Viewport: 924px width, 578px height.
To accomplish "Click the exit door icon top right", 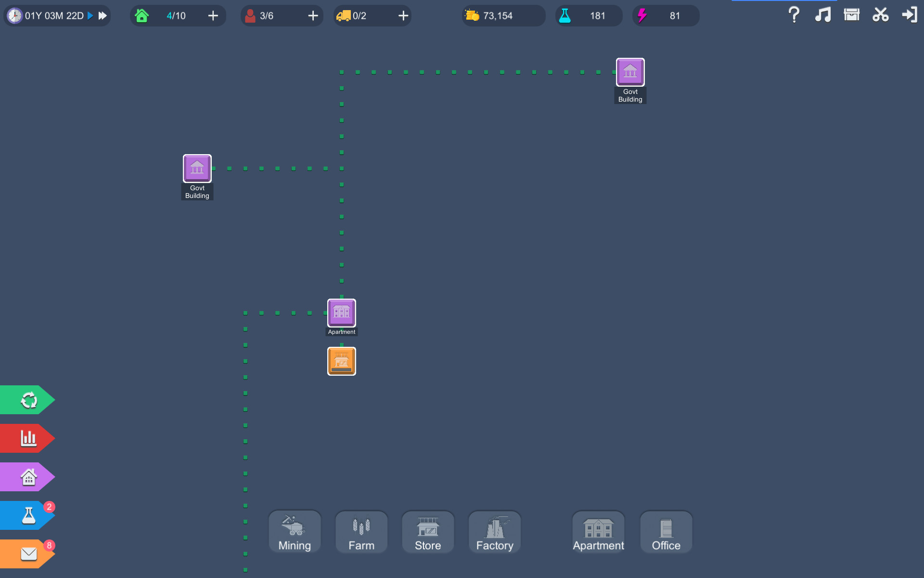I will 910,15.
